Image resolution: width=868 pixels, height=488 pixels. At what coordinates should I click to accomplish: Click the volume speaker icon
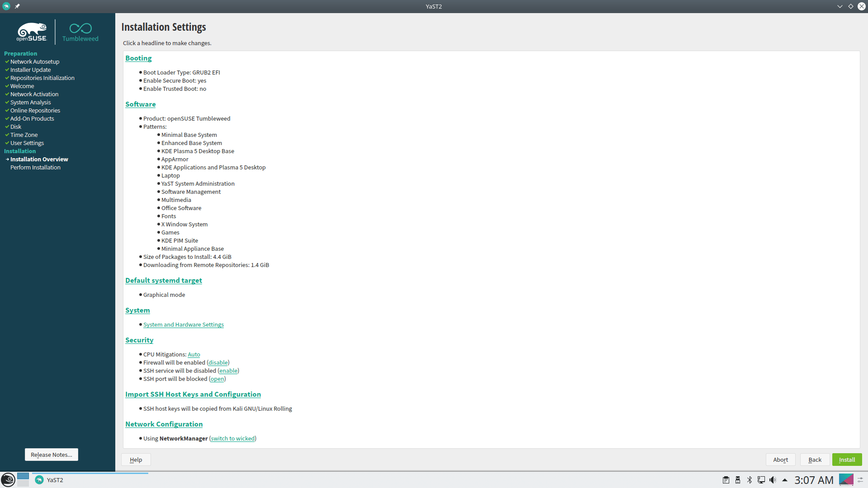773,480
